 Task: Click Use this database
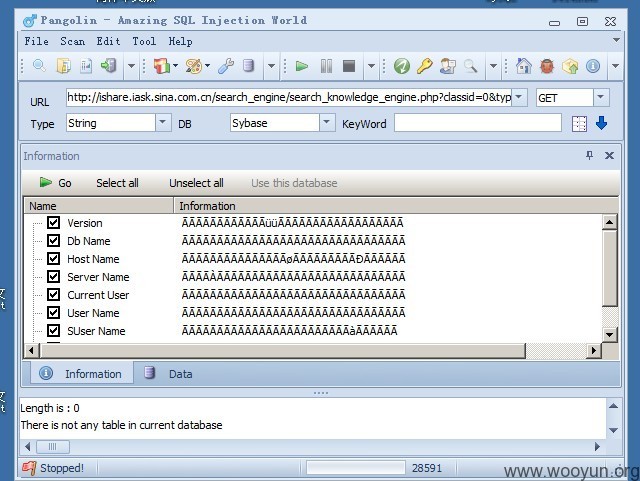pos(294,183)
